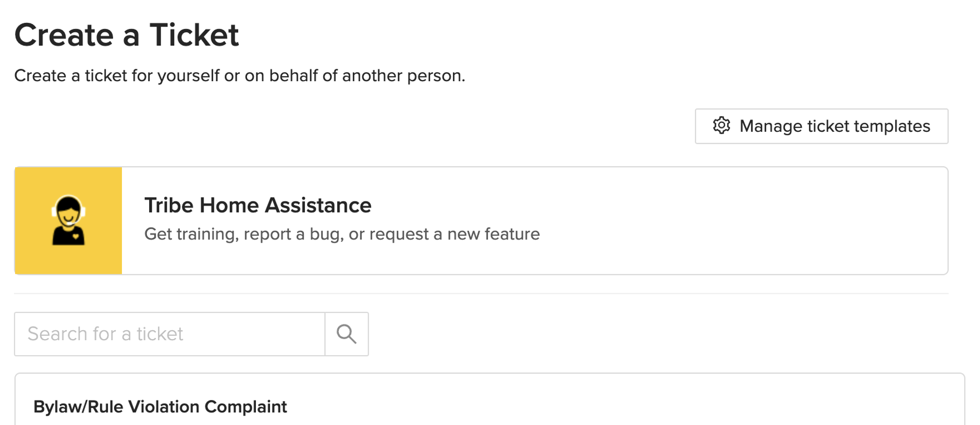Click the search button next to ticket field

(347, 334)
